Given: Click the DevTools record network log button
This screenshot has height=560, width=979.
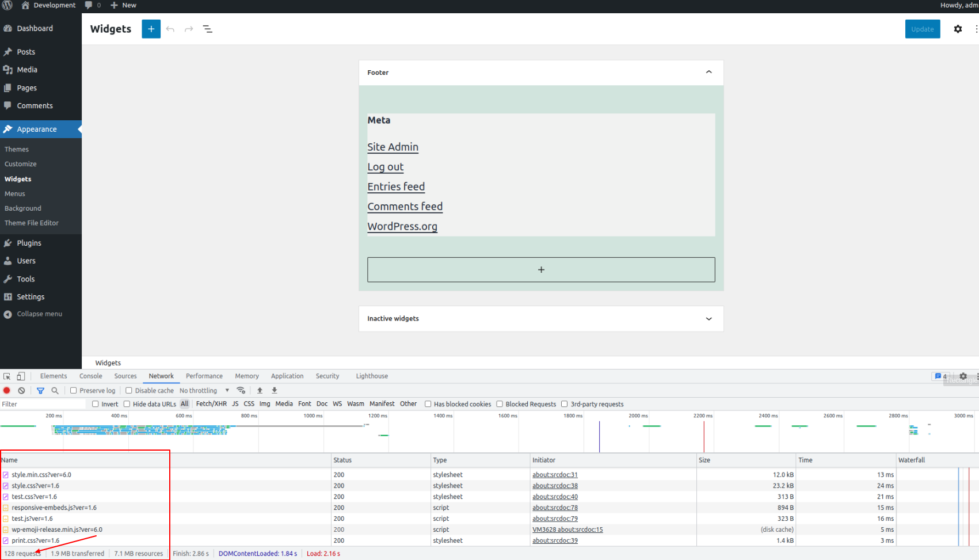Looking at the screenshot, I should (7, 390).
